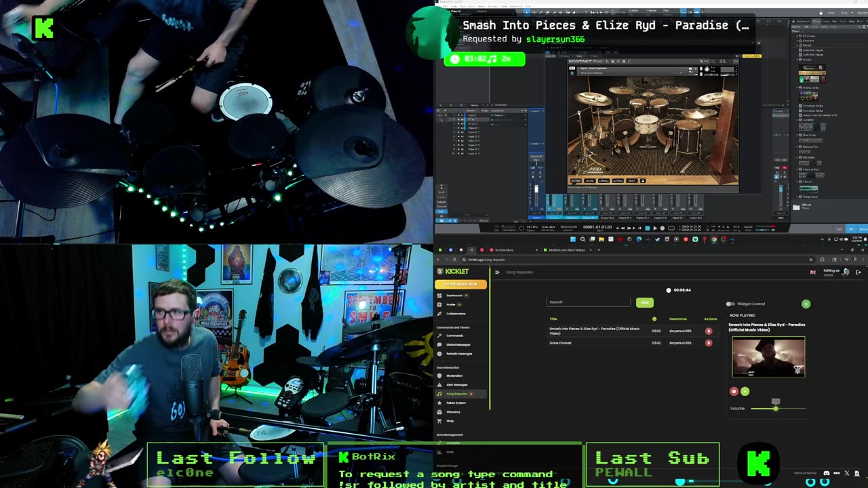Click the Username column header
Image resolution: width=868 pixels, height=488 pixels.
pos(678,319)
